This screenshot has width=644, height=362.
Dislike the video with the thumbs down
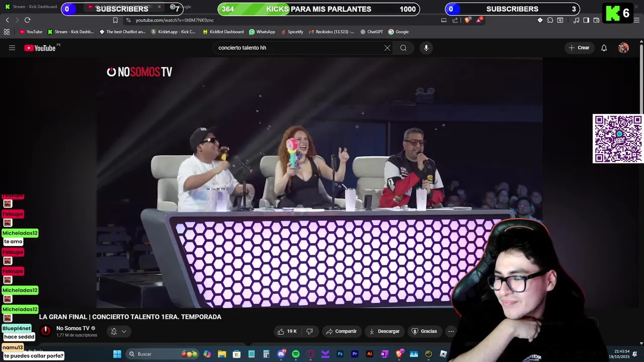pos(309,331)
